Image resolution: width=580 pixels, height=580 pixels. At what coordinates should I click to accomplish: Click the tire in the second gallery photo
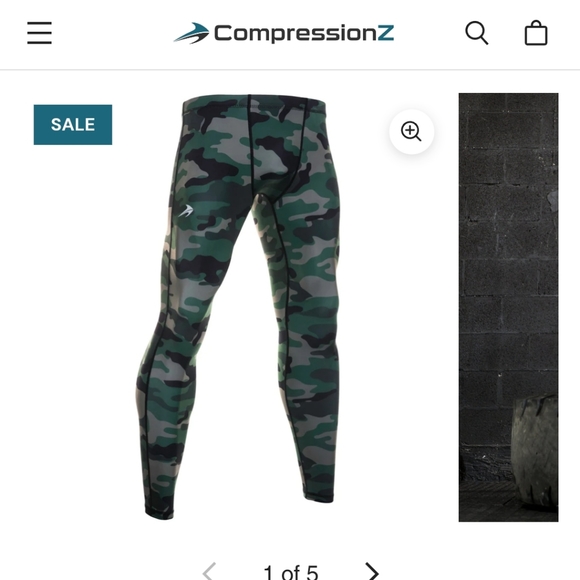[x=535, y=453]
